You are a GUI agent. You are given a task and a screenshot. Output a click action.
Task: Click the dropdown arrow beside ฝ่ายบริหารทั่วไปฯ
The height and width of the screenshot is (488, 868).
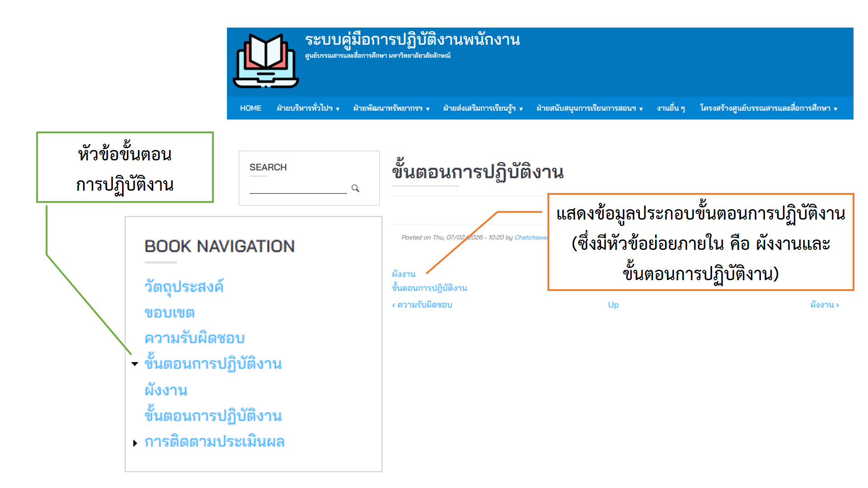tap(337, 109)
